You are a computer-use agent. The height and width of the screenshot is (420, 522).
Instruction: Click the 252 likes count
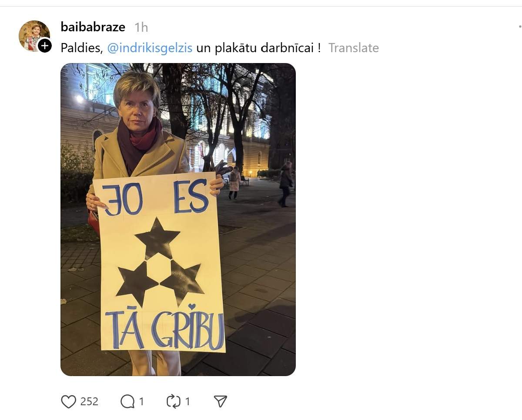pos(89,401)
